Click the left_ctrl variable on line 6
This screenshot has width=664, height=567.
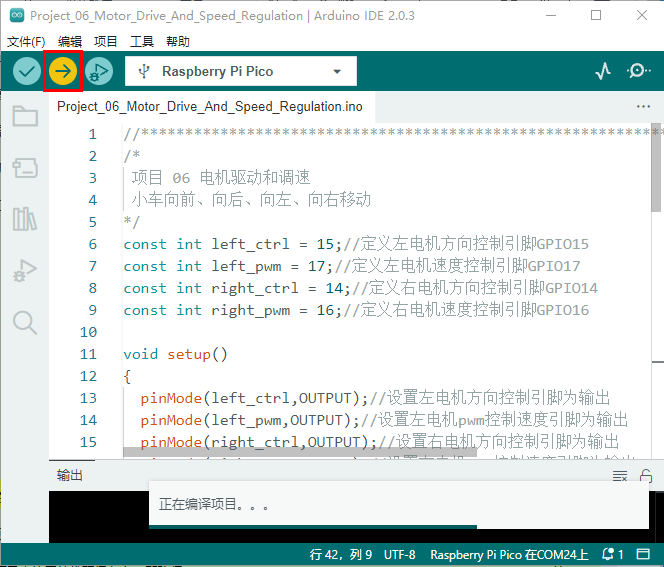pyautogui.click(x=250, y=244)
